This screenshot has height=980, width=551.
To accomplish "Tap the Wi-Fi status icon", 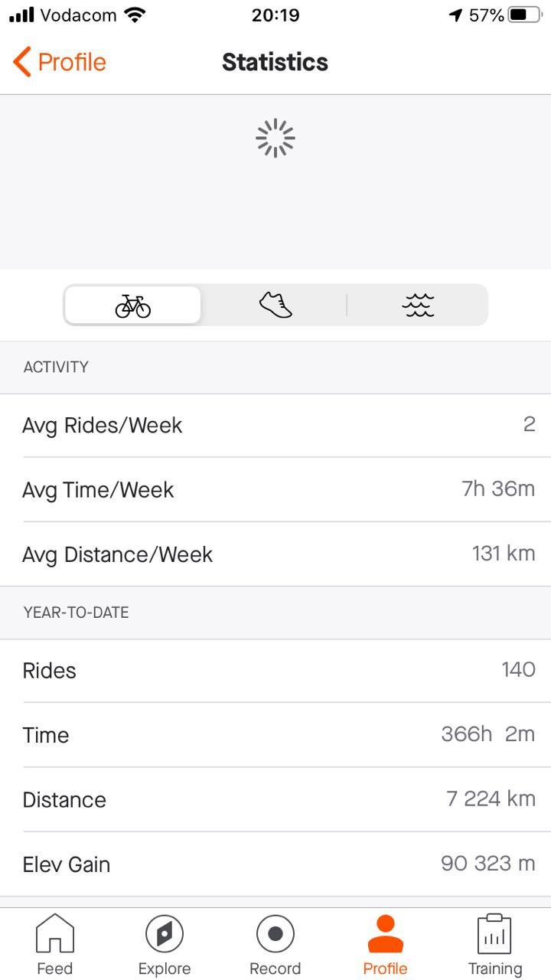I will point(135,15).
